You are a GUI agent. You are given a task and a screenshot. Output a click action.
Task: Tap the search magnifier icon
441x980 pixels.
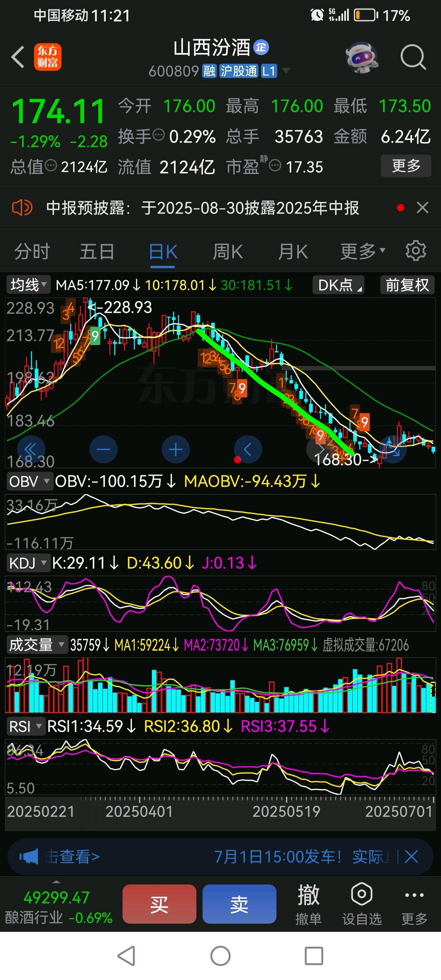tap(413, 57)
